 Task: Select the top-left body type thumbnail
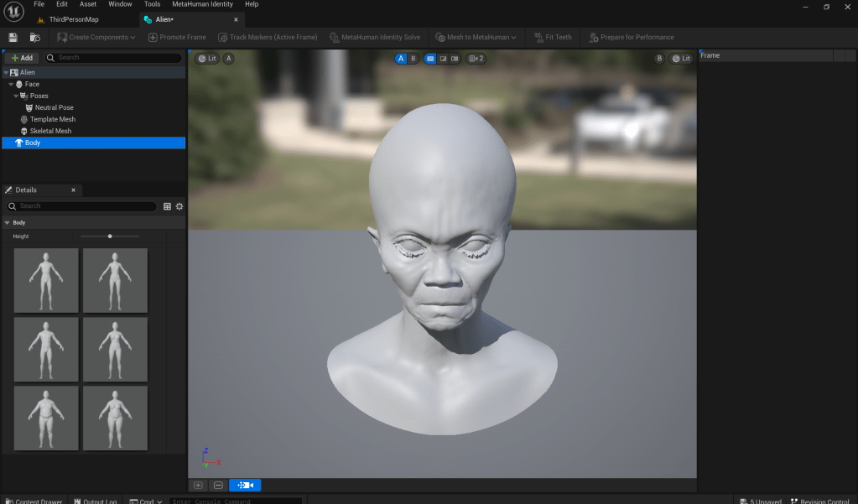pos(46,280)
